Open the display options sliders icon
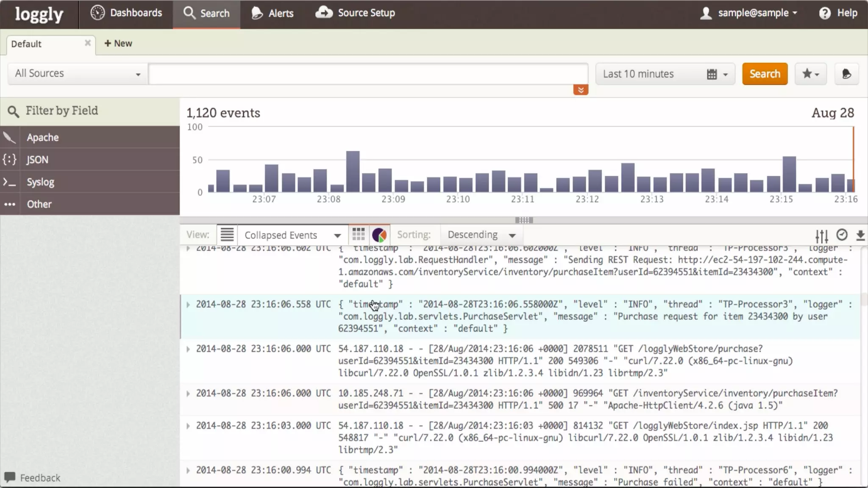Viewport: 868px width, 488px height. (821, 236)
